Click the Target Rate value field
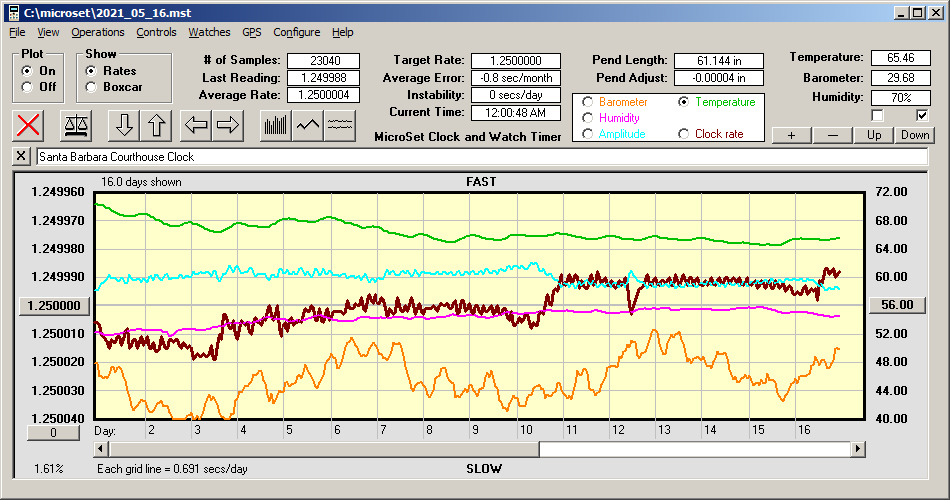Viewport: 950px width, 500px height. click(x=516, y=61)
